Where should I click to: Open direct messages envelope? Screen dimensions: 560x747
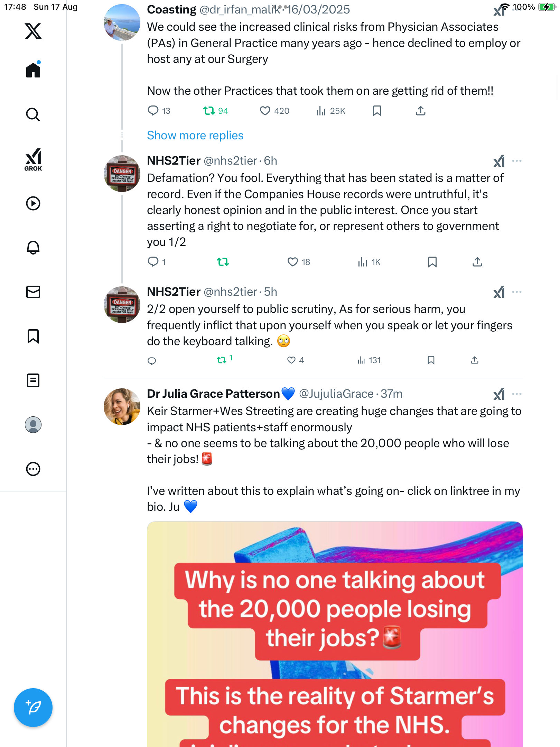click(x=33, y=292)
